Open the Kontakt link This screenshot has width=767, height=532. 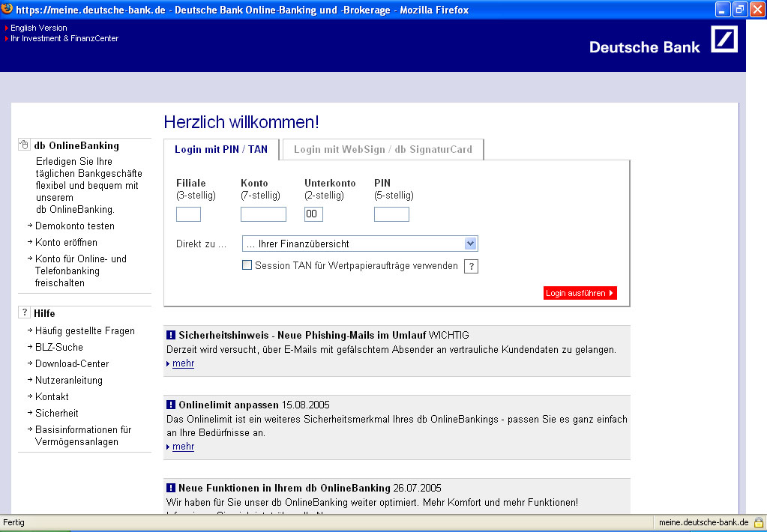click(52, 396)
